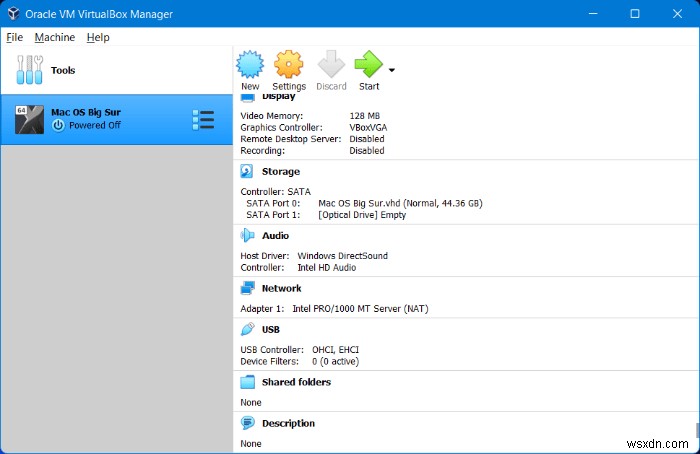Click the [Optical Drive] Empty entry

point(362,215)
